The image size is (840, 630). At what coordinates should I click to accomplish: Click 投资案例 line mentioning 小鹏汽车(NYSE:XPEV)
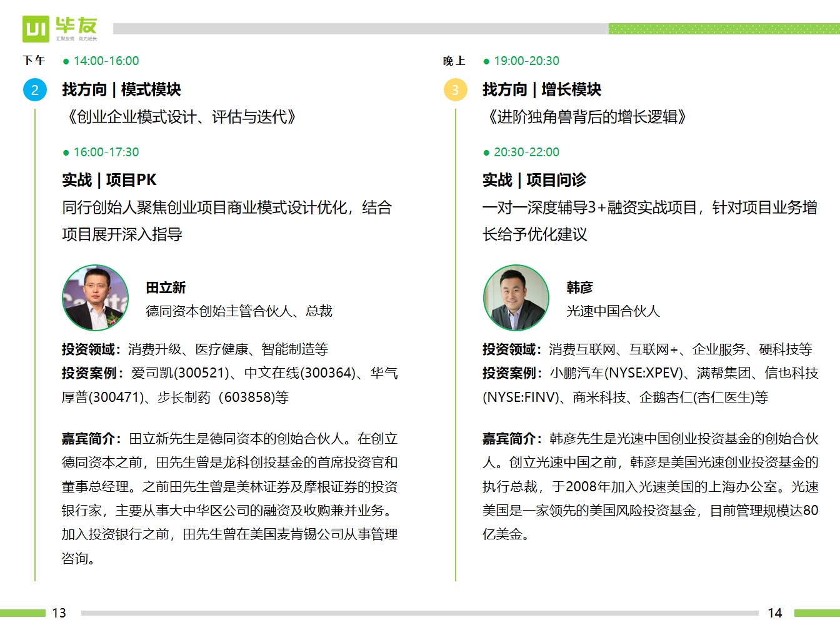coord(651,373)
